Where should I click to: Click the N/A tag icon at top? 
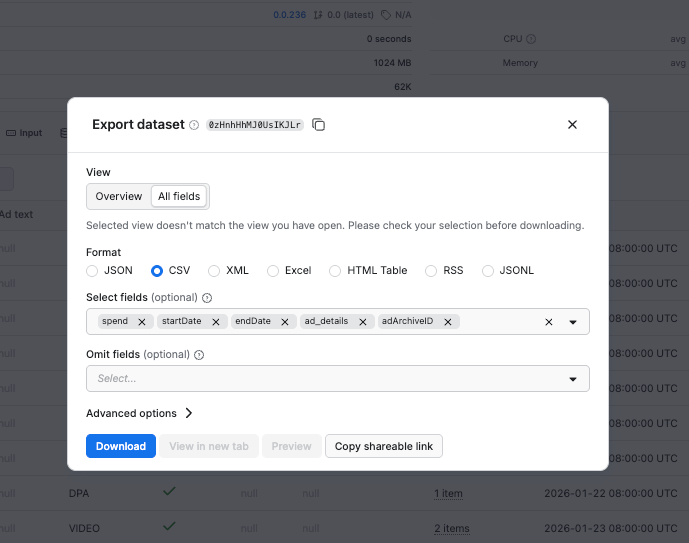[x=386, y=15]
